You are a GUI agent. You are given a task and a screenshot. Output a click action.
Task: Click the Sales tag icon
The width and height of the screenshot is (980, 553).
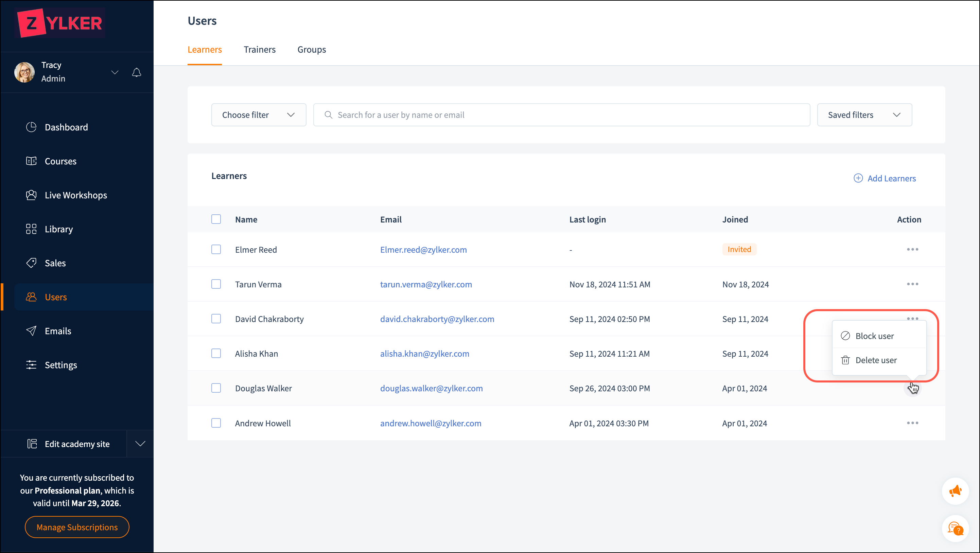[31, 263]
